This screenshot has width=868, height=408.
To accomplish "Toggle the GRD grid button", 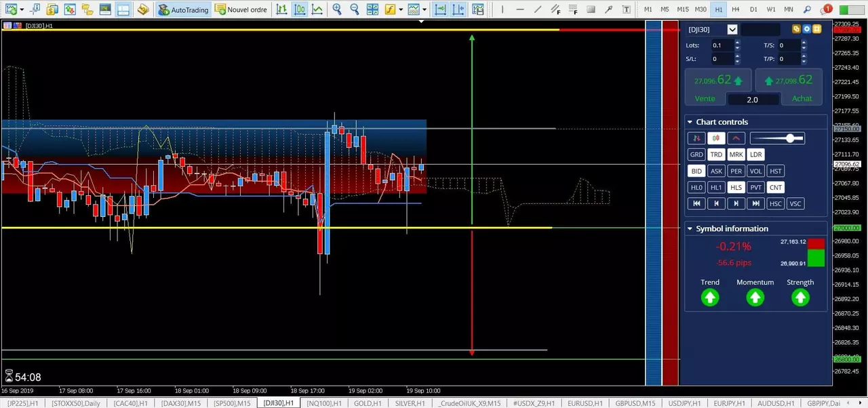I will 696,155.
